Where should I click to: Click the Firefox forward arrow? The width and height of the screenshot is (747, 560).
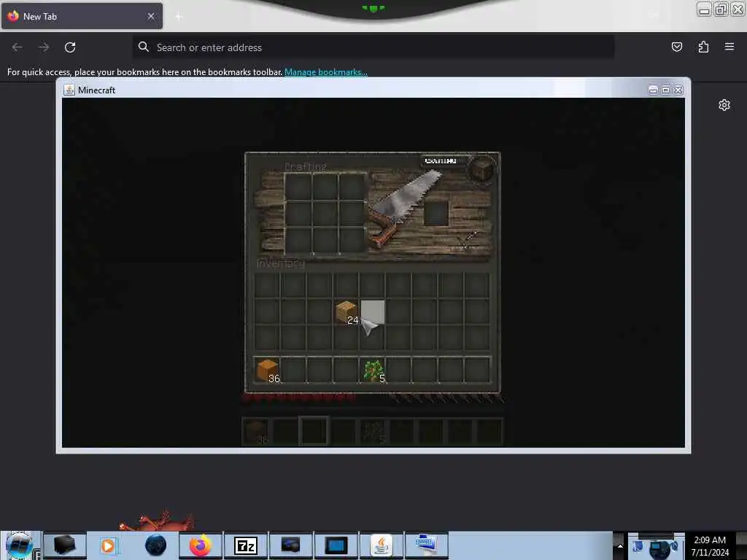pos(43,47)
